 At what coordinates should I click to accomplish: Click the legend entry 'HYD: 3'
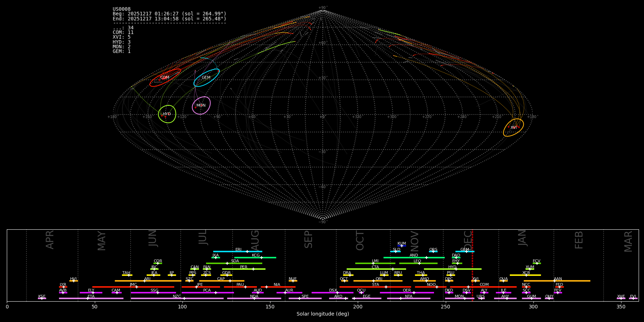[122, 42]
